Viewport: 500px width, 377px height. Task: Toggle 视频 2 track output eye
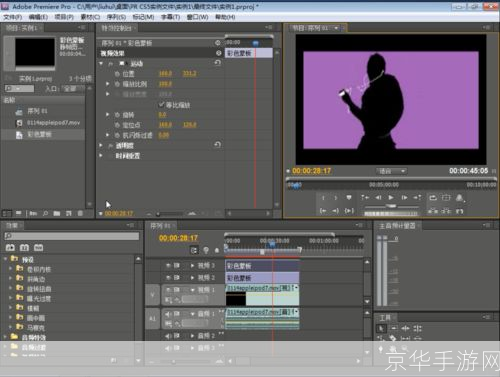coord(168,277)
